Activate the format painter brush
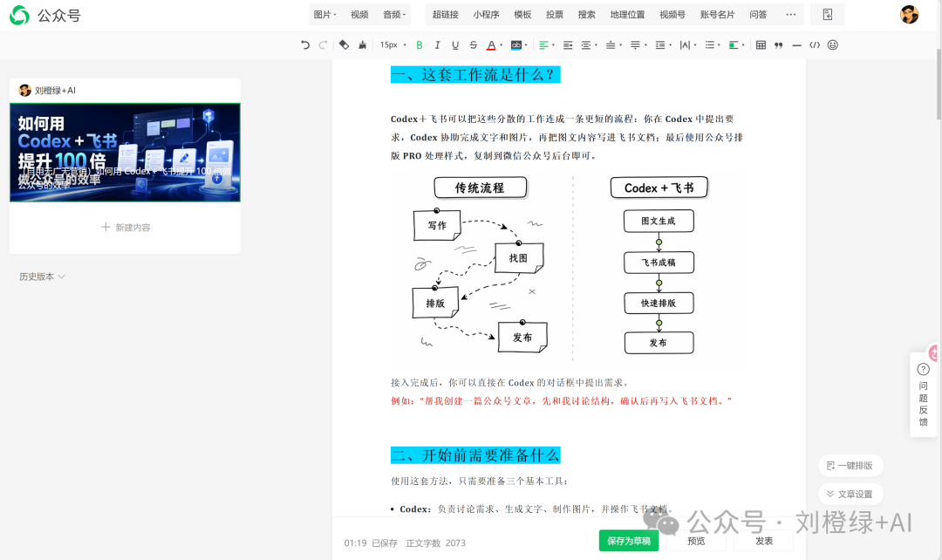 coord(362,45)
